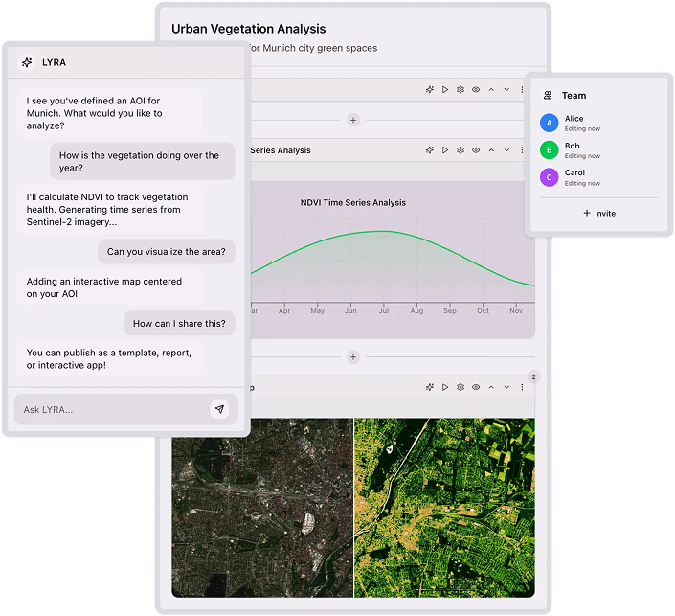
Task: Toggle visibility of the Time Series Analysis cell
Action: coord(476,150)
